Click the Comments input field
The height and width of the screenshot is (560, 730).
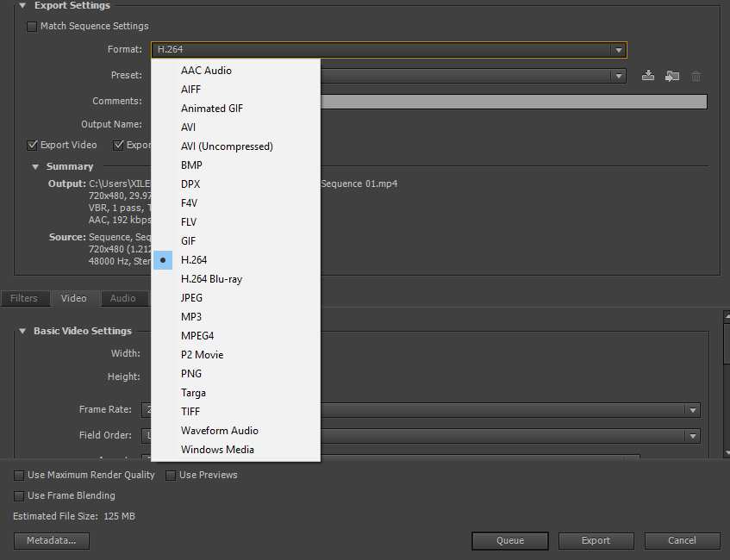click(x=514, y=102)
